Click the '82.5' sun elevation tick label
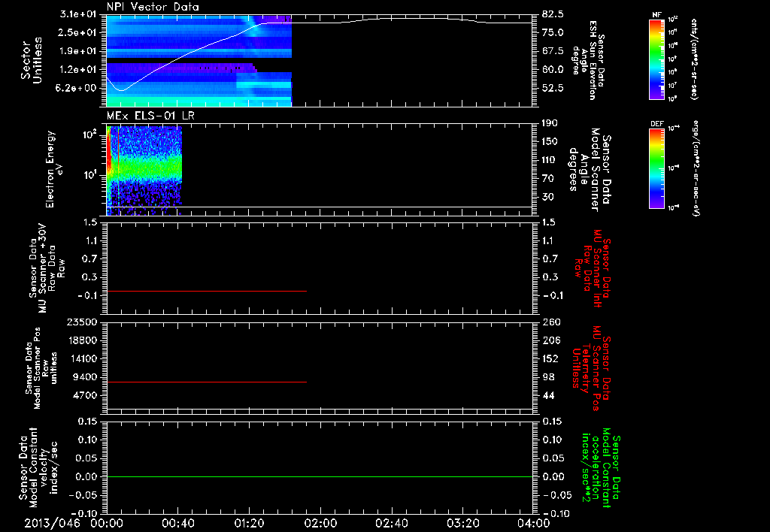This screenshot has height=532, width=770. (553, 14)
